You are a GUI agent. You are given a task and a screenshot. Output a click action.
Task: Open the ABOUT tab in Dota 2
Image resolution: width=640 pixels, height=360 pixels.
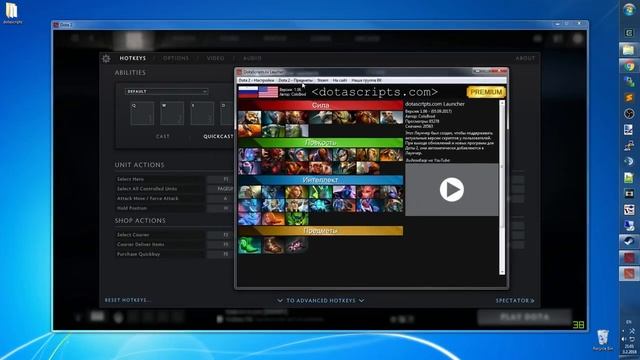click(525, 58)
